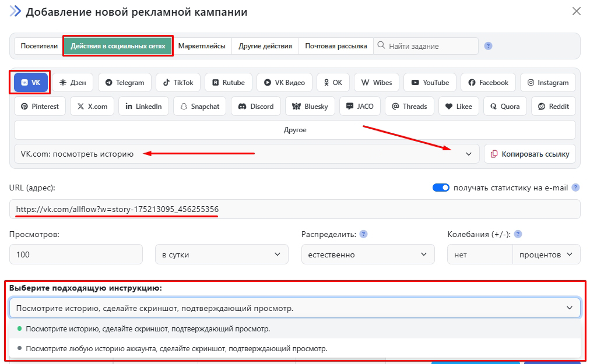Screen dimensions: 590x364
Task: Choose the TikTok platform button
Action: click(178, 83)
